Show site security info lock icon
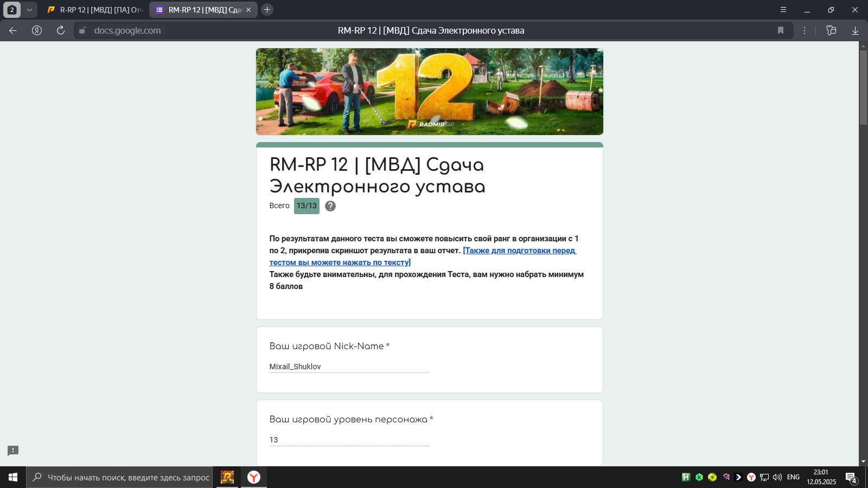 tap(82, 30)
